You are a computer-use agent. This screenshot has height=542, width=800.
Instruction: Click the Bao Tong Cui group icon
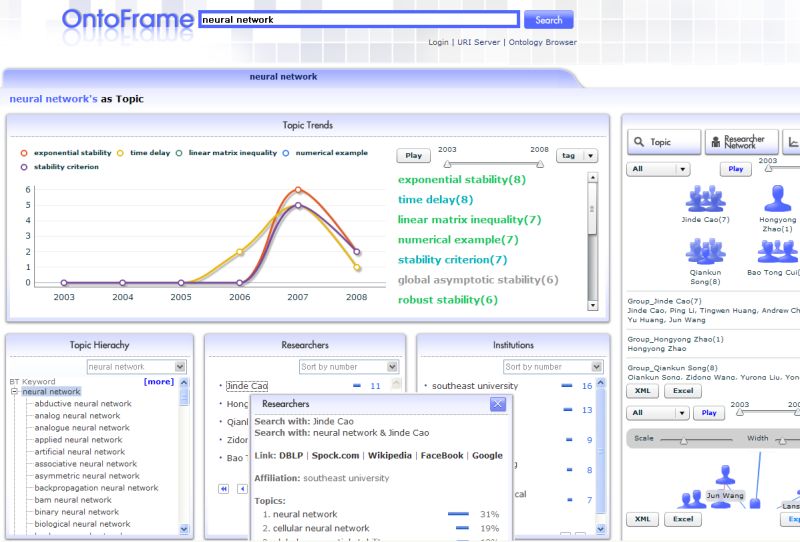[778, 250]
